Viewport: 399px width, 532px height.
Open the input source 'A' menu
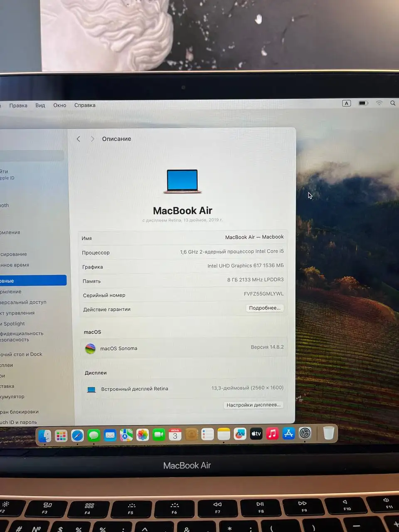tap(347, 103)
